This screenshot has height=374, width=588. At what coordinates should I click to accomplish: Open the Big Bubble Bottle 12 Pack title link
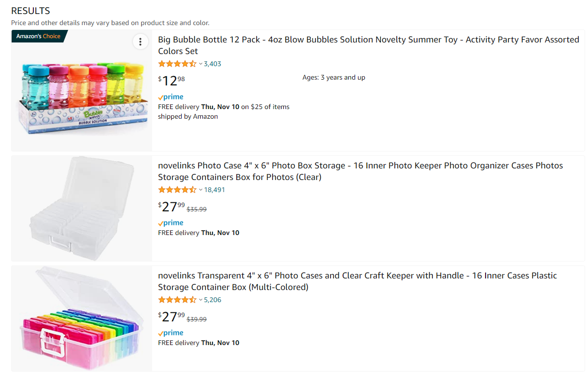click(369, 45)
